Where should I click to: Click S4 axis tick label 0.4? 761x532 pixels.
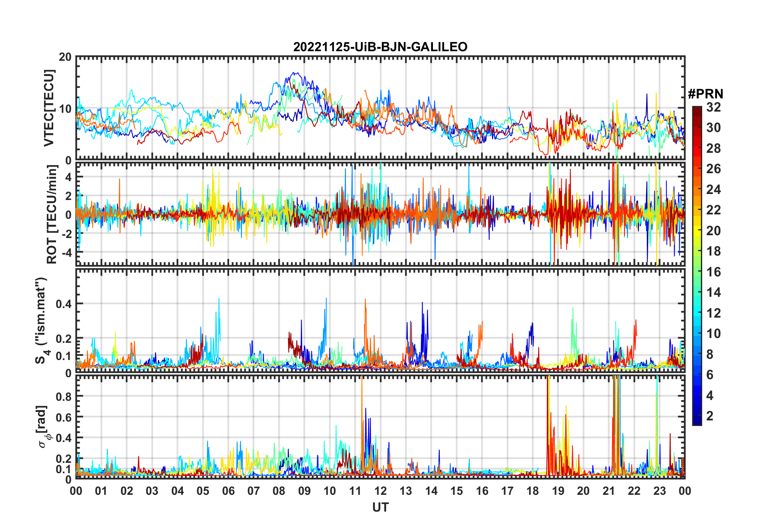click(x=63, y=304)
